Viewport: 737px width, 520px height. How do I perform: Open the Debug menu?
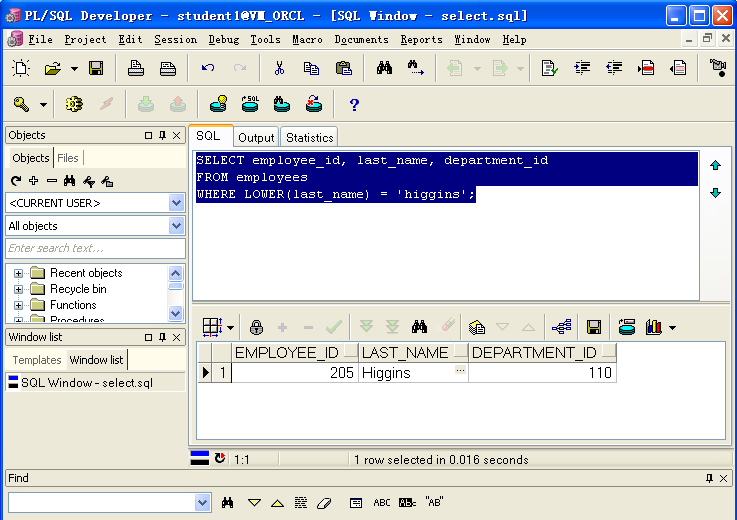pyautogui.click(x=224, y=39)
